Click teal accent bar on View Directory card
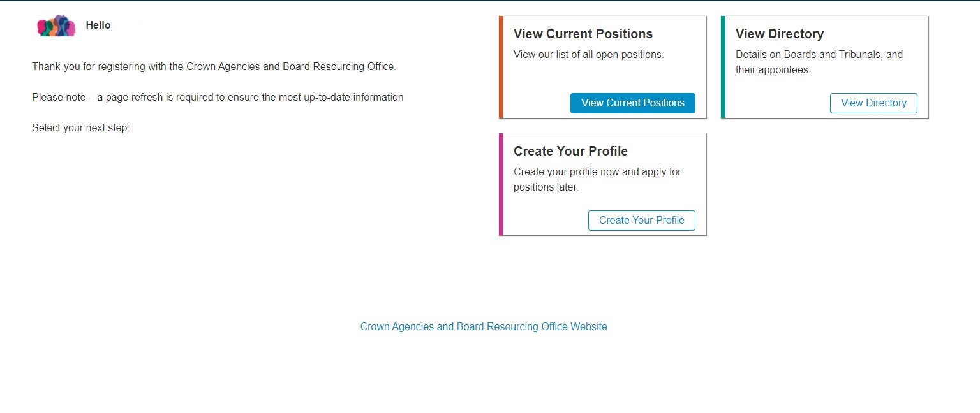 tap(724, 67)
